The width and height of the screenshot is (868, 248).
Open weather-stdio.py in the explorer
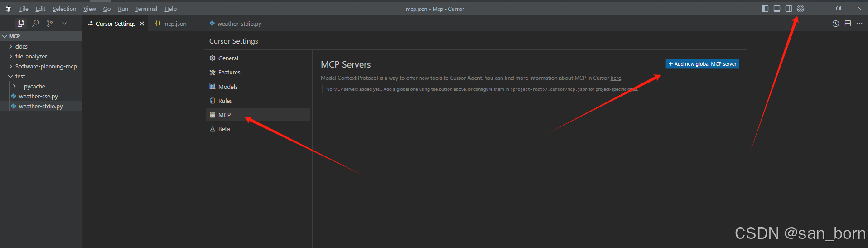click(x=41, y=106)
